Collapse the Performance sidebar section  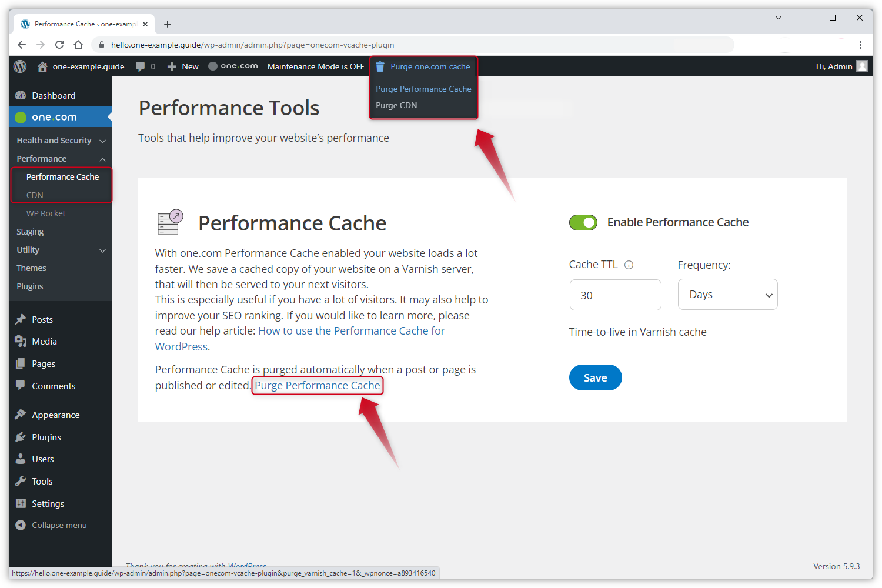102,159
